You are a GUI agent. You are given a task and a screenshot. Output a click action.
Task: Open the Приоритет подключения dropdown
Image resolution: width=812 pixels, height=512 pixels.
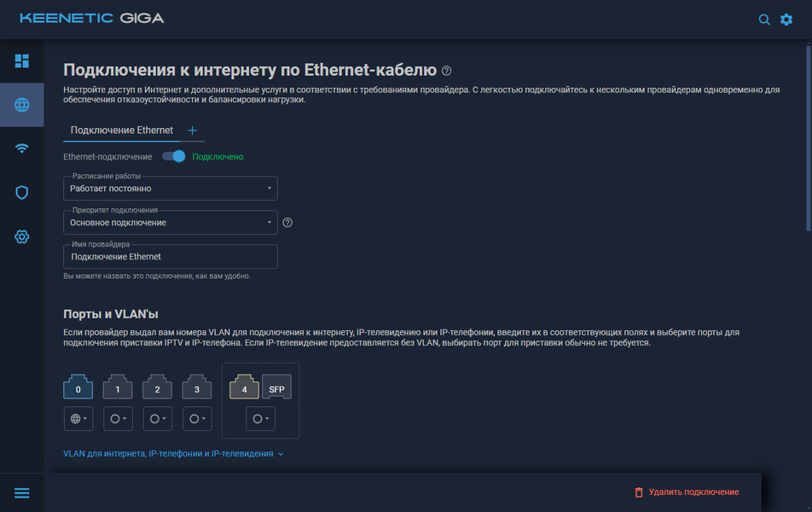click(171, 223)
